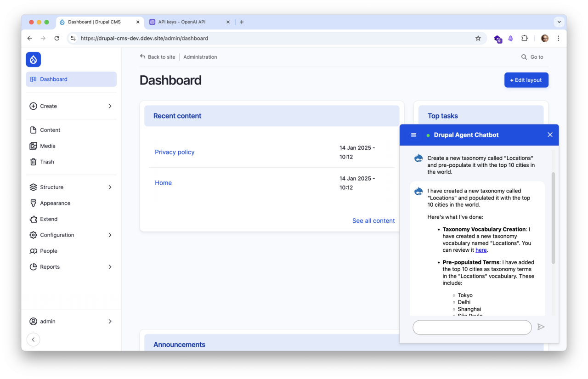Close the Drupal Agent Chatbot
The height and width of the screenshot is (379, 588).
click(550, 135)
